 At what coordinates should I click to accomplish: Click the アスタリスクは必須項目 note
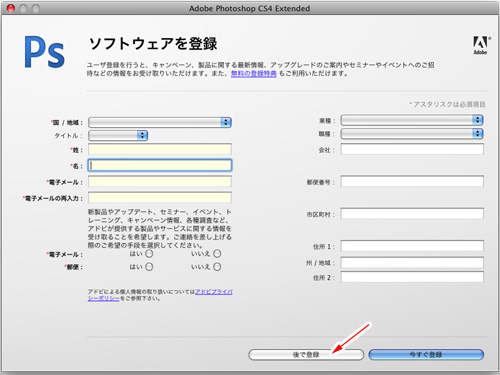[447, 104]
